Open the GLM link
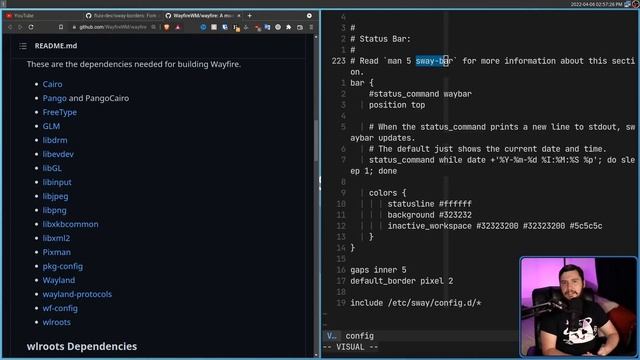This screenshot has height=360, width=640. (51, 126)
